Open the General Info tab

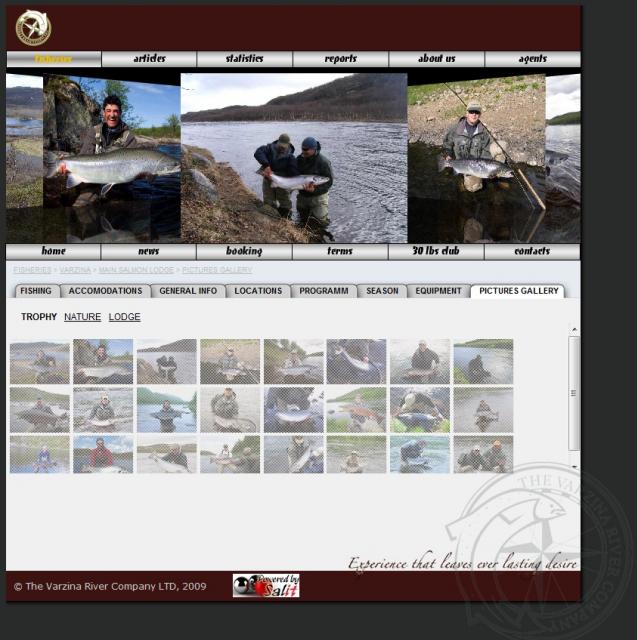[188, 291]
